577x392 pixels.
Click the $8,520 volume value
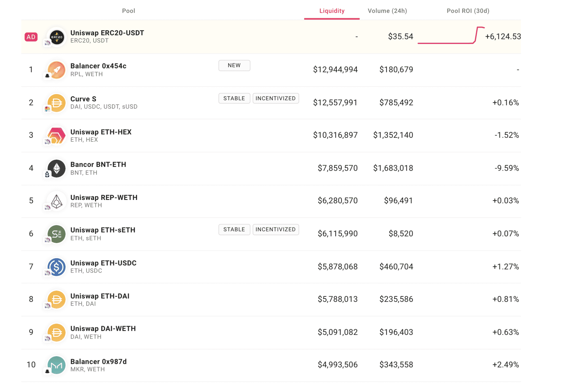(401, 234)
